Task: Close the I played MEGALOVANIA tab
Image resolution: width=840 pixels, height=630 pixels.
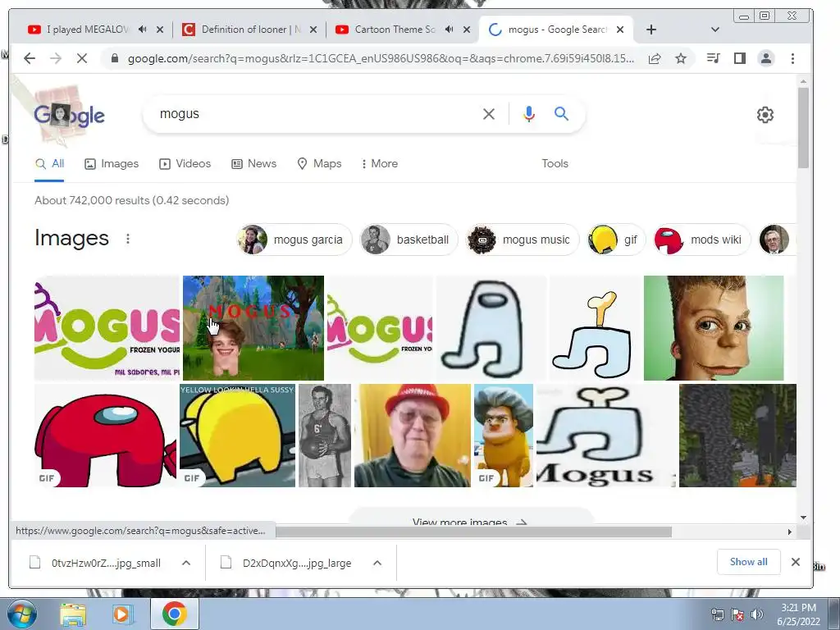Action: [160, 30]
